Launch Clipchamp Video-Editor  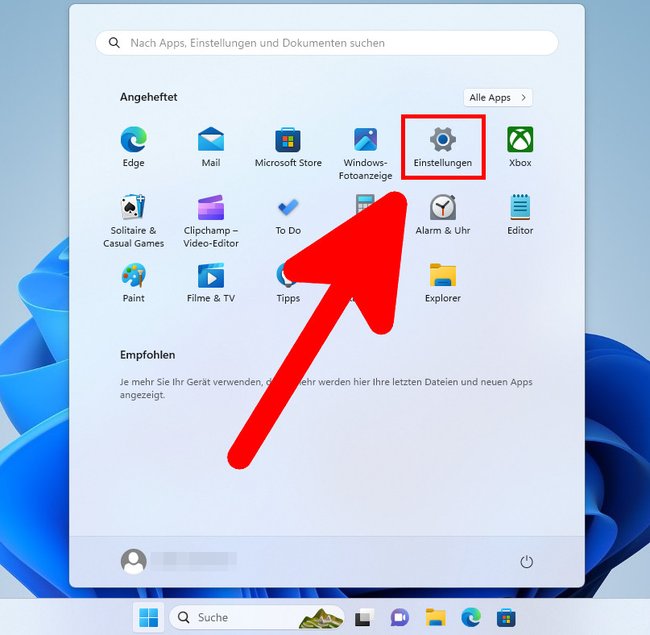211,221
